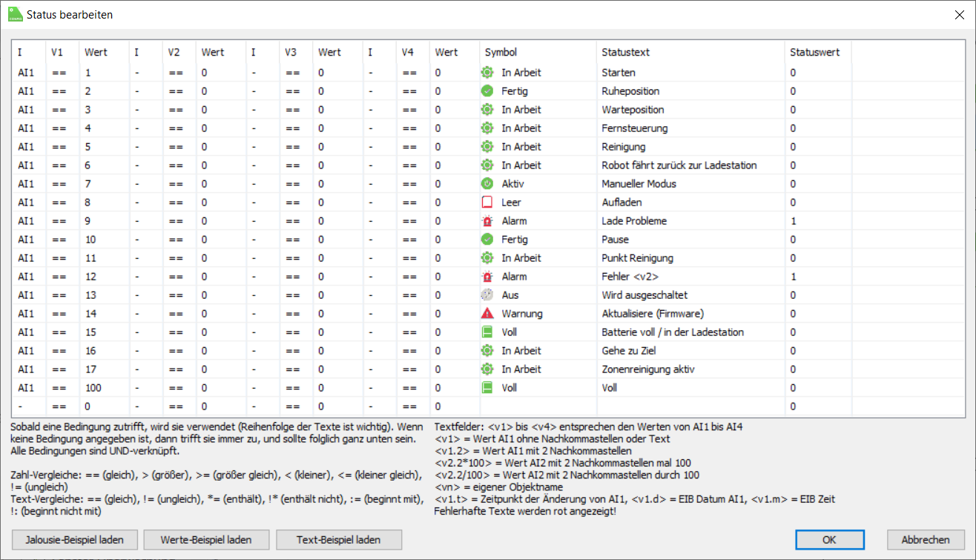Click the Statuswert cell in the empty last row
Image resolution: width=976 pixels, height=560 pixels.
[818, 406]
